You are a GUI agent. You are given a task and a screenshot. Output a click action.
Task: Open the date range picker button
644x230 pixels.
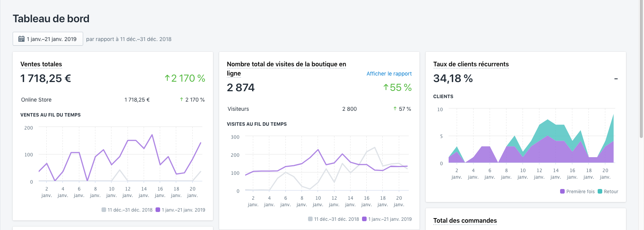click(48, 39)
